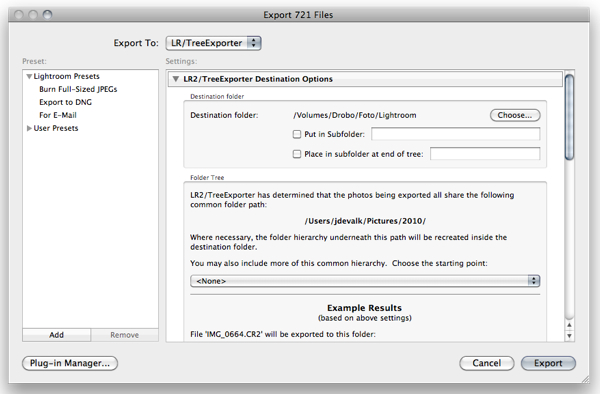Click the /Volumes/Drobo/Foto/Lightroom path text
The height and width of the screenshot is (394, 600).
355,115
